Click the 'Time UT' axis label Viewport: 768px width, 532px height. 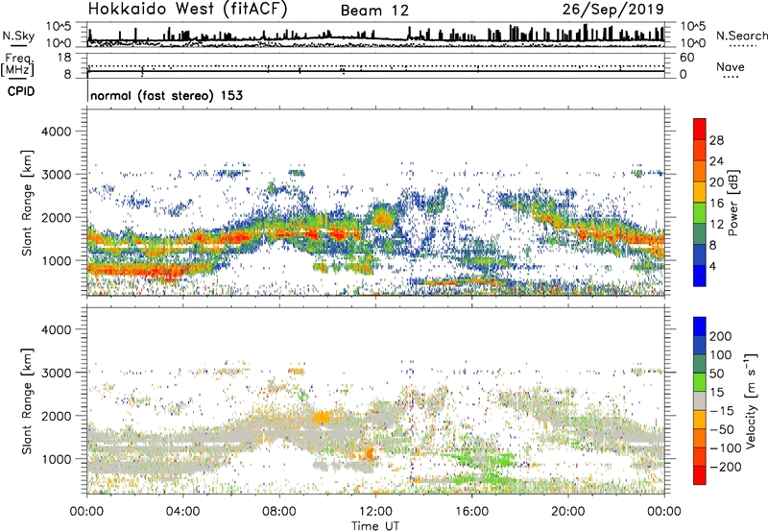click(375, 526)
